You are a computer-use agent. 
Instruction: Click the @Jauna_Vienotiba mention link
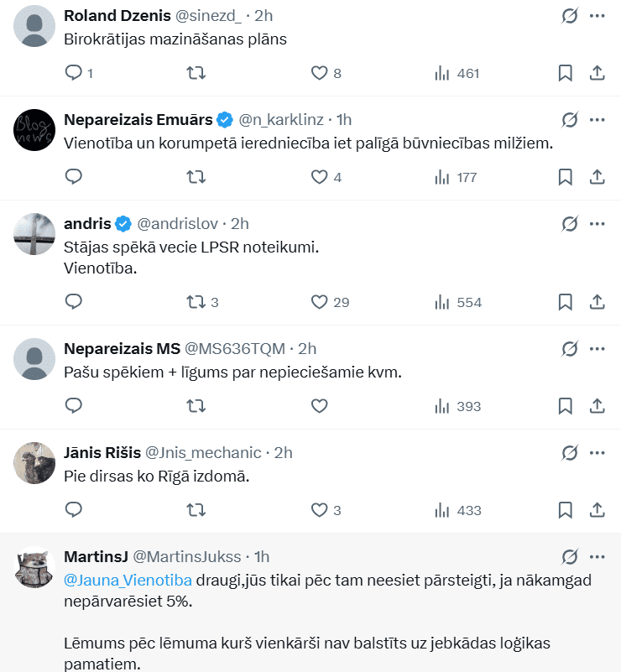click(128, 579)
